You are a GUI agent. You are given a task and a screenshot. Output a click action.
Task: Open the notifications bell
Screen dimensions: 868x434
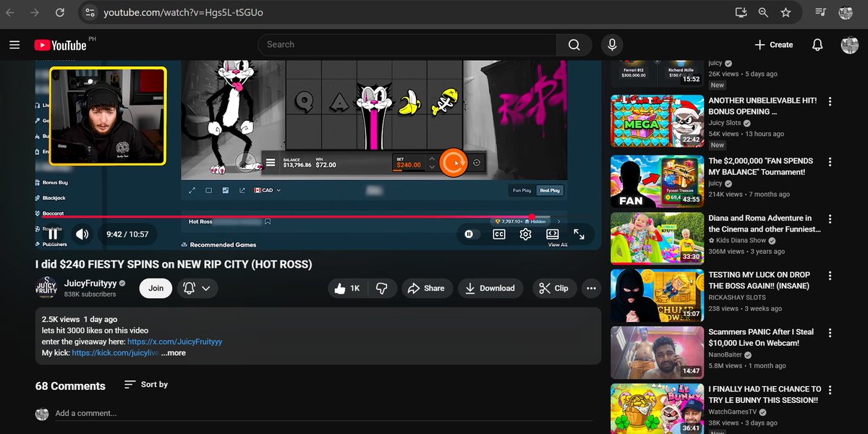coord(817,45)
